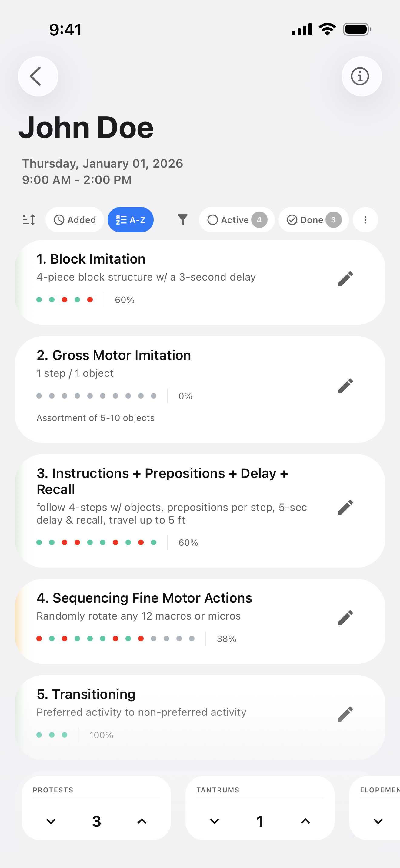Toggle the Done filter chip
This screenshot has width=400, height=868.
[x=313, y=220]
